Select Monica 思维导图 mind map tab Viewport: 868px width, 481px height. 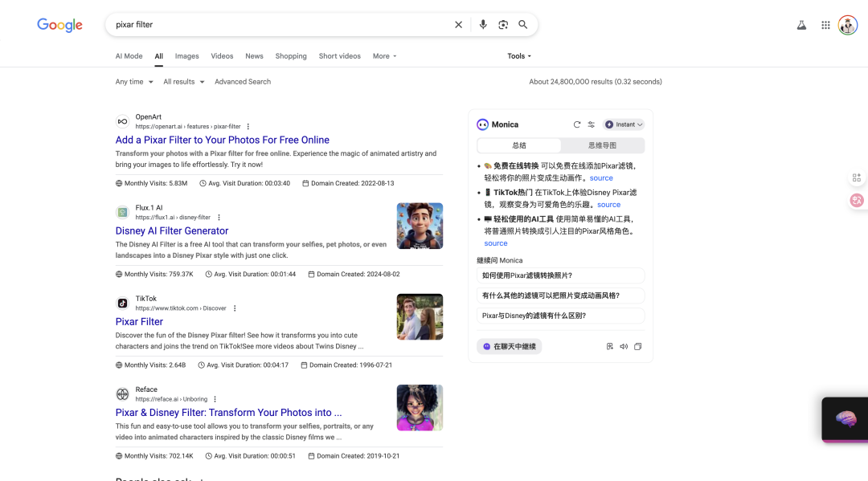tap(602, 145)
